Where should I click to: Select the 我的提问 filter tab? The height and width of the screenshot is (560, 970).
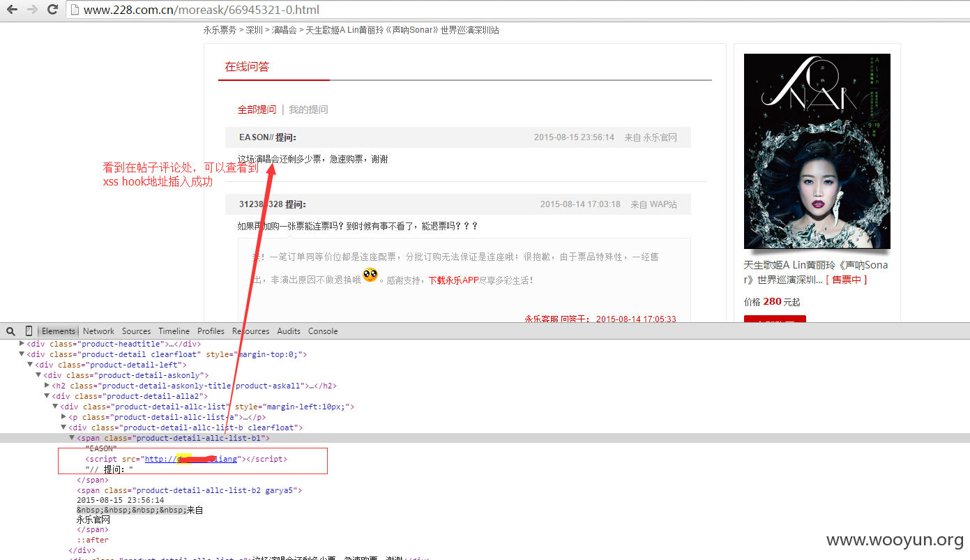point(308,109)
